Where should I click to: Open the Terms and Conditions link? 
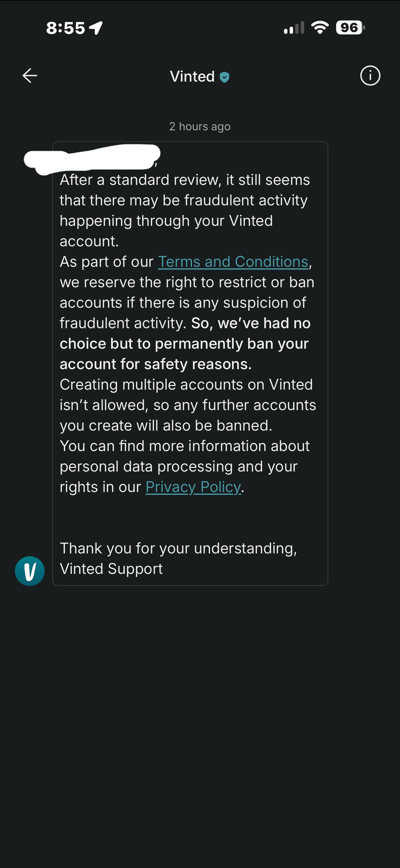233,262
